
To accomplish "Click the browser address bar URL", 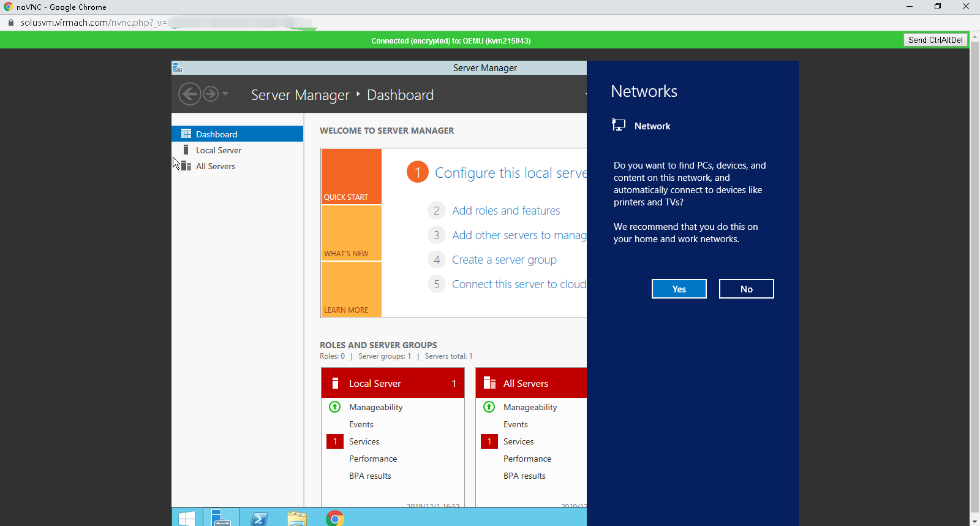I will (x=94, y=23).
